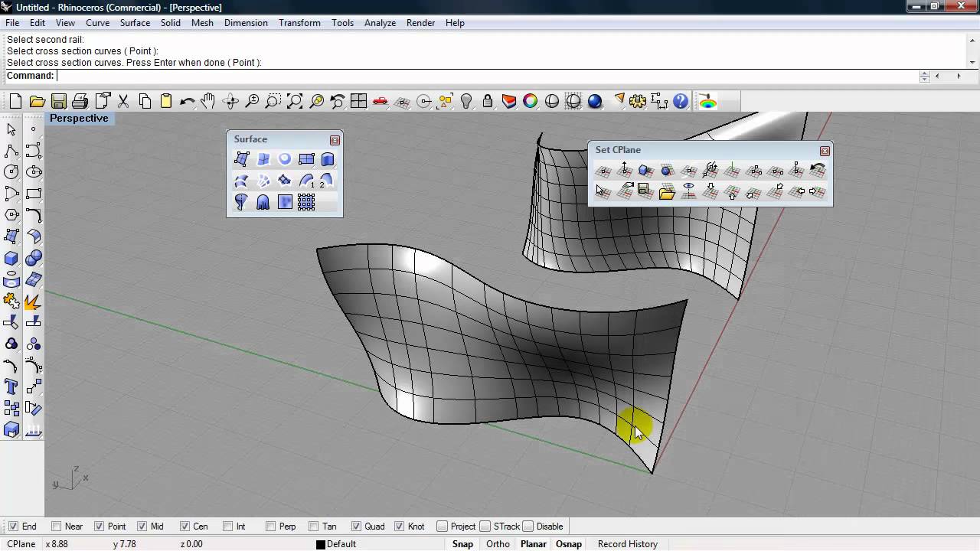Click yellow folder icon in Set CPlane

pos(667,191)
